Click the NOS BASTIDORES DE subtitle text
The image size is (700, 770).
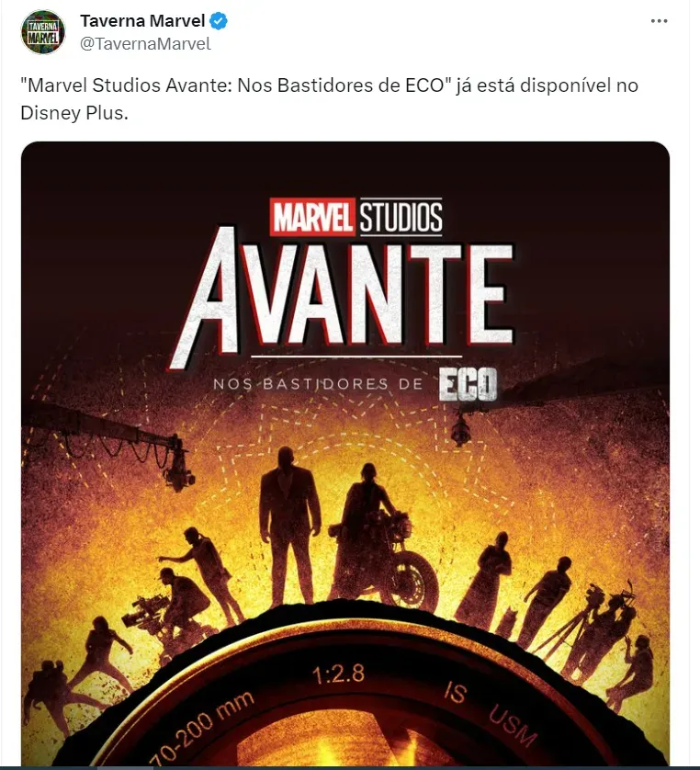pyautogui.click(x=318, y=383)
